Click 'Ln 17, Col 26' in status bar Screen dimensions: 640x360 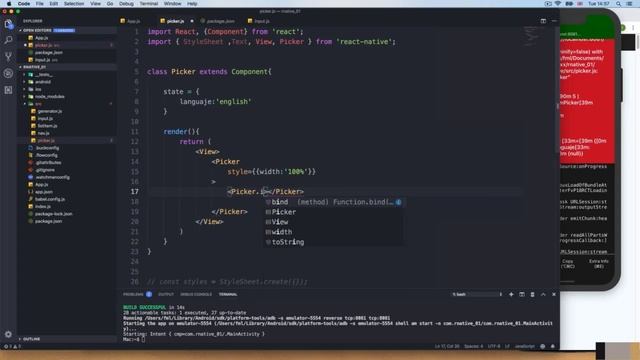tap(447, 346)
